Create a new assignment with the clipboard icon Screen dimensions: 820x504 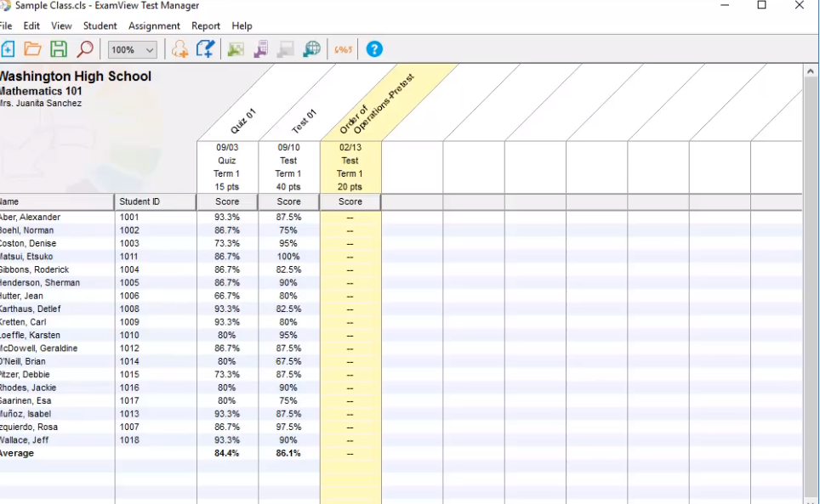point(204,49)
